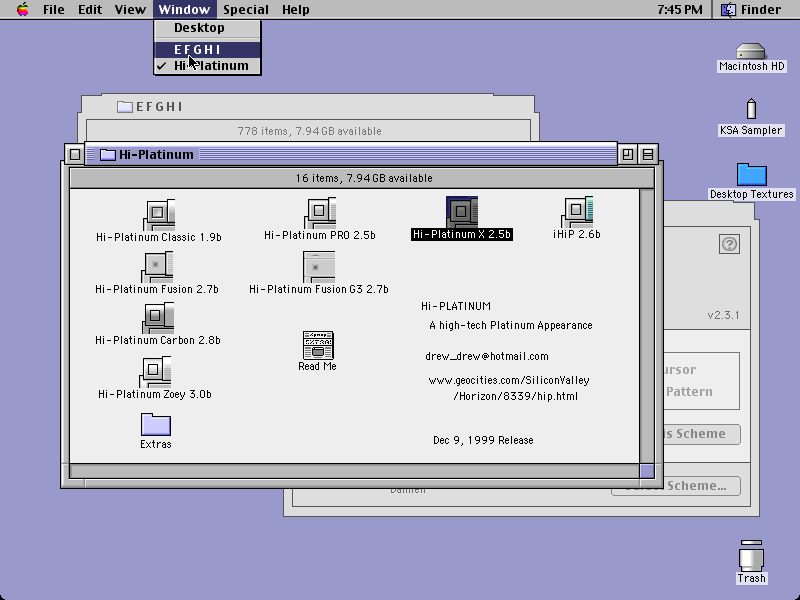
Task: Select Hi-Platinum Fusion G3 2.7b icon
Action: coord(319,267)
